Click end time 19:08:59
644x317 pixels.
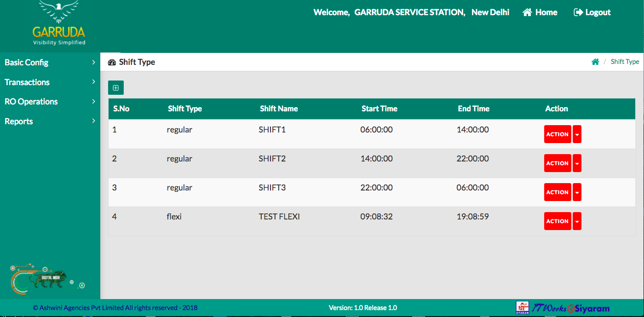click(473, 217)
